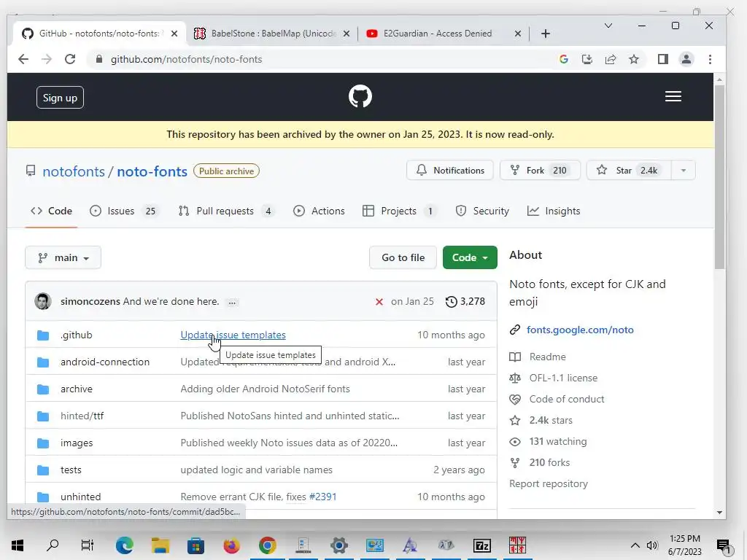747x560 pixels.
Task: Open fonts.google.com/noto link
Action: point(580,330)
